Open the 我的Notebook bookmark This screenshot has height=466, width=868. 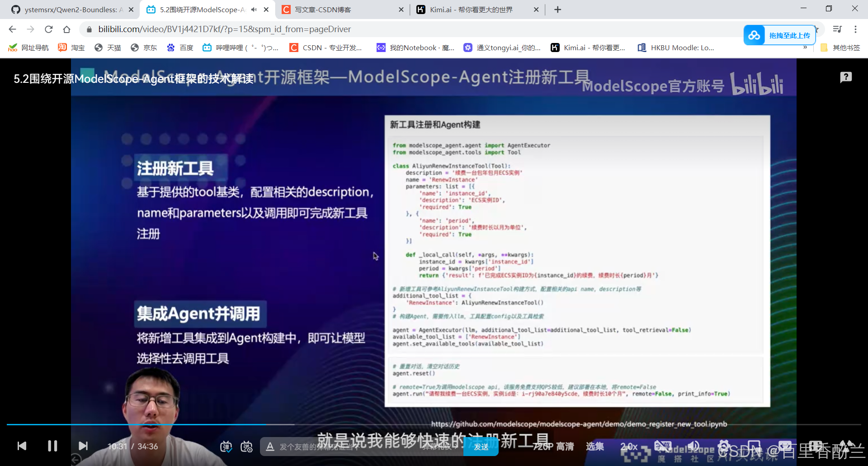[x=416, y=48]
